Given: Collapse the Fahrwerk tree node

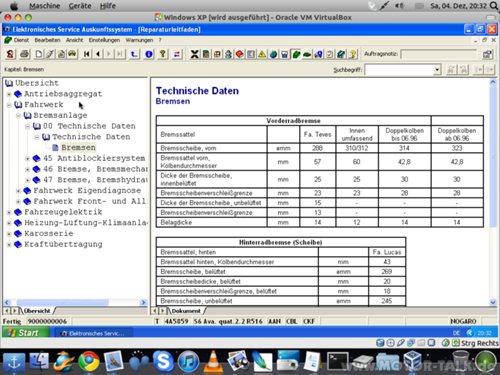Looking at the screenshot, I should pyautogui.click(x=9, y=105).
